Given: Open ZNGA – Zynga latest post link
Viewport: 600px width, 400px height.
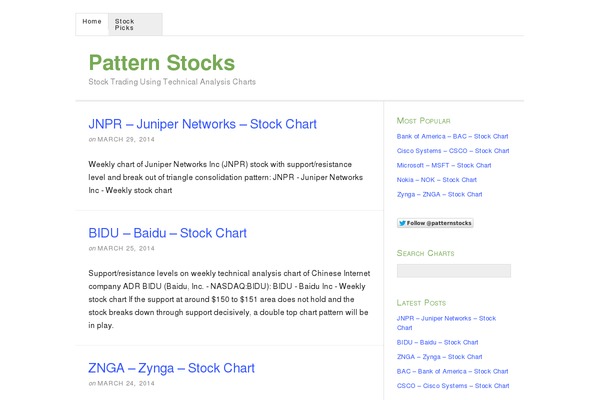Looking at the screenshot, I should 439,356.
